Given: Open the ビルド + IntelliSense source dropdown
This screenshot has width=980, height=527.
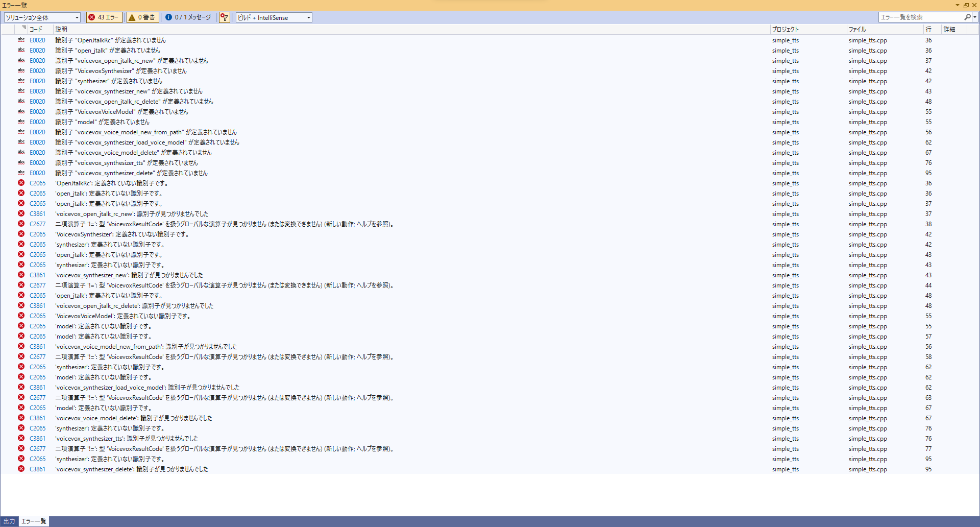Looking at the screenshot, I should [274, 17].
